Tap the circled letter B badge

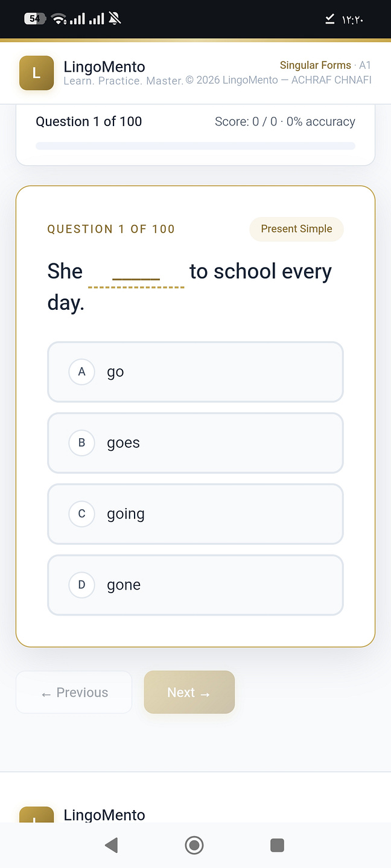(82, 443)
